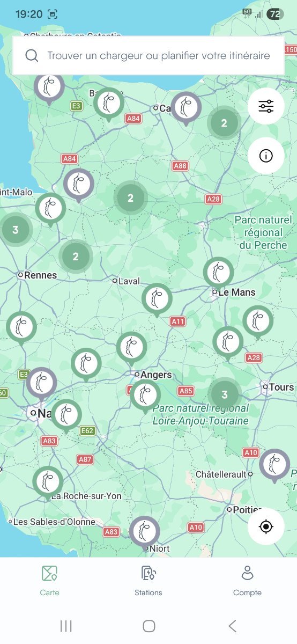This screenshot has width=297, height=644.
Task: Center map on my location
Action: click(266, 526)
